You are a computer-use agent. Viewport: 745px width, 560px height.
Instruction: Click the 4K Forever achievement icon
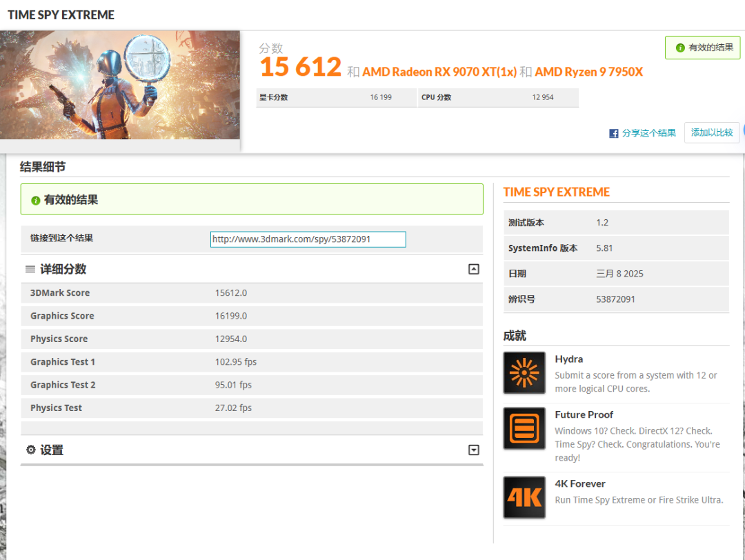[x=524, y=497]
